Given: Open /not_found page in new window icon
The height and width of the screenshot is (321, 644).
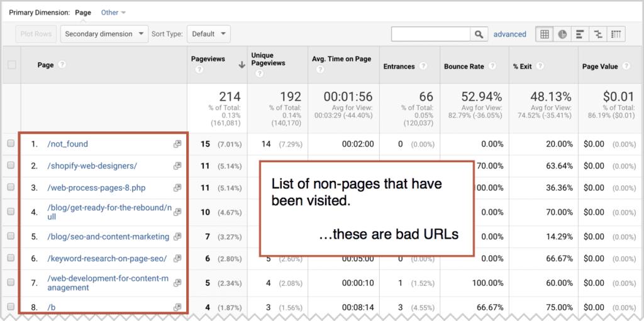Looking at the screenshot, I should [x=177, y=144].
